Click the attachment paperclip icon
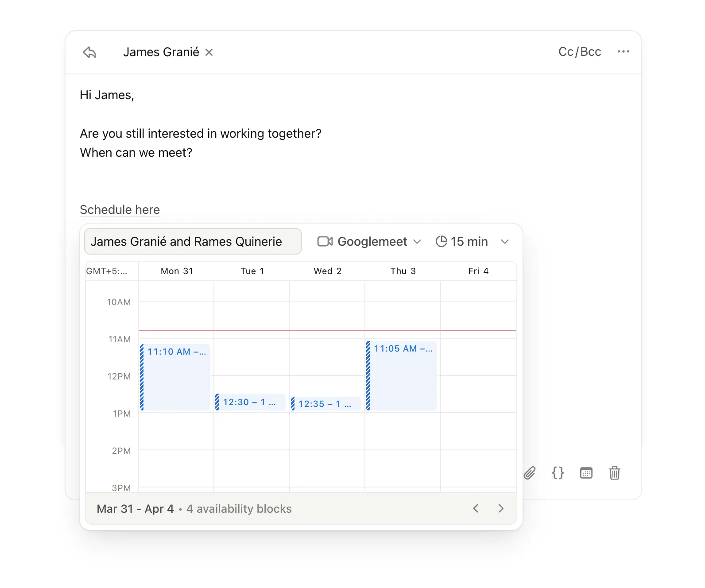 pyautogui.click(x=530, y=473)
